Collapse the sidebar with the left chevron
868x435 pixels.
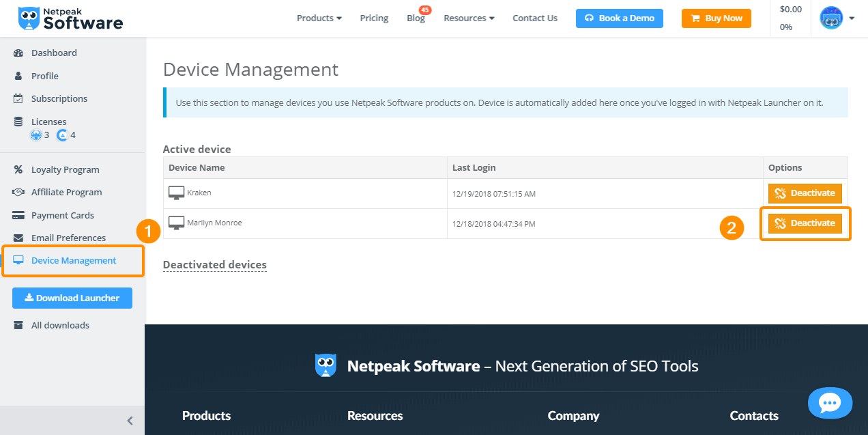click(x=130, y=421)
